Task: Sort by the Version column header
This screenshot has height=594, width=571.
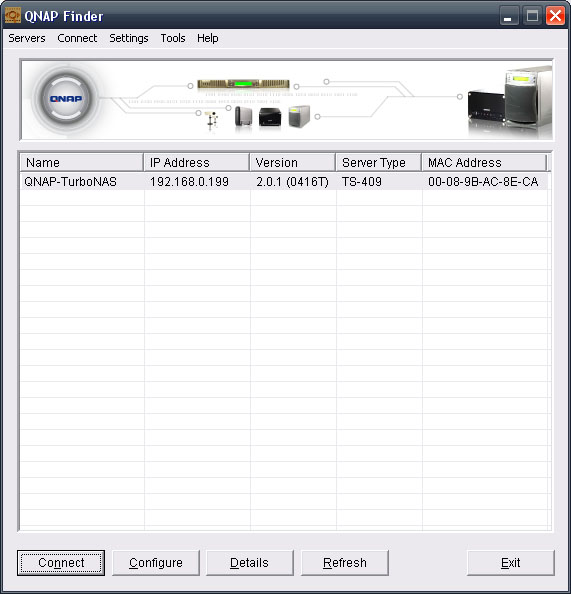Action: (x=293, y=163)
